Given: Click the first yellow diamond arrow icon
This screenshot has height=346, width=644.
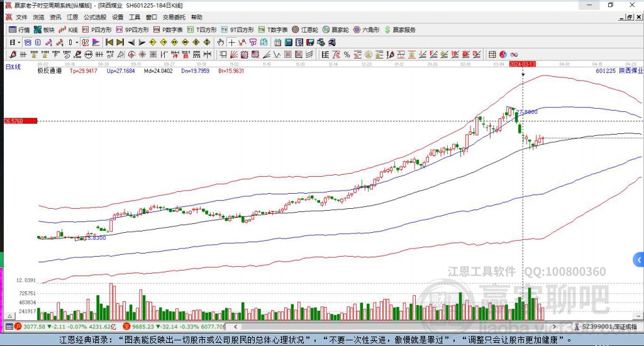Looking at the screenshot, I should [x=153, y=42].
